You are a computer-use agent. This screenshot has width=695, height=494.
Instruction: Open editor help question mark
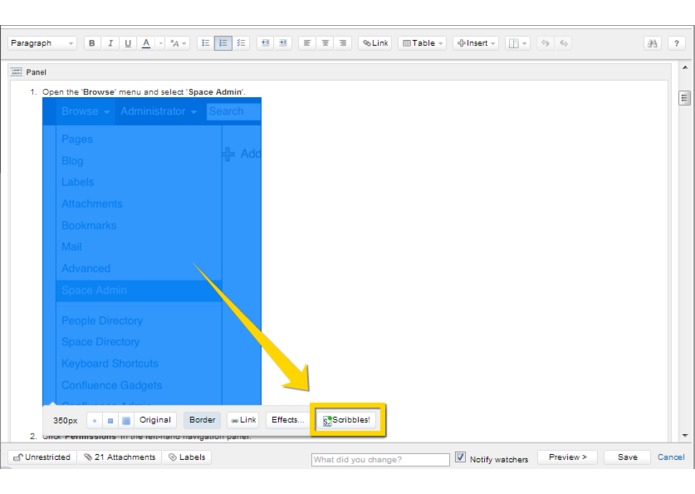(676, 43)
